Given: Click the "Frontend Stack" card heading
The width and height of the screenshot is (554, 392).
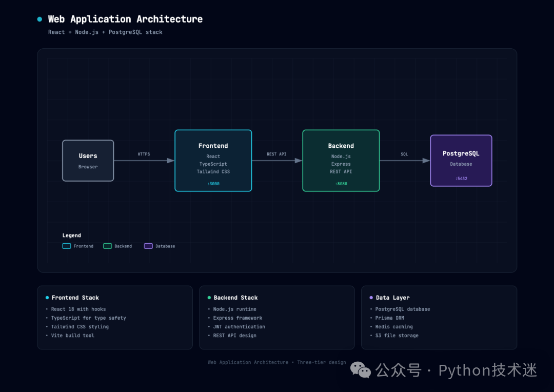Looking at the screenshot, I should [75, 298].
